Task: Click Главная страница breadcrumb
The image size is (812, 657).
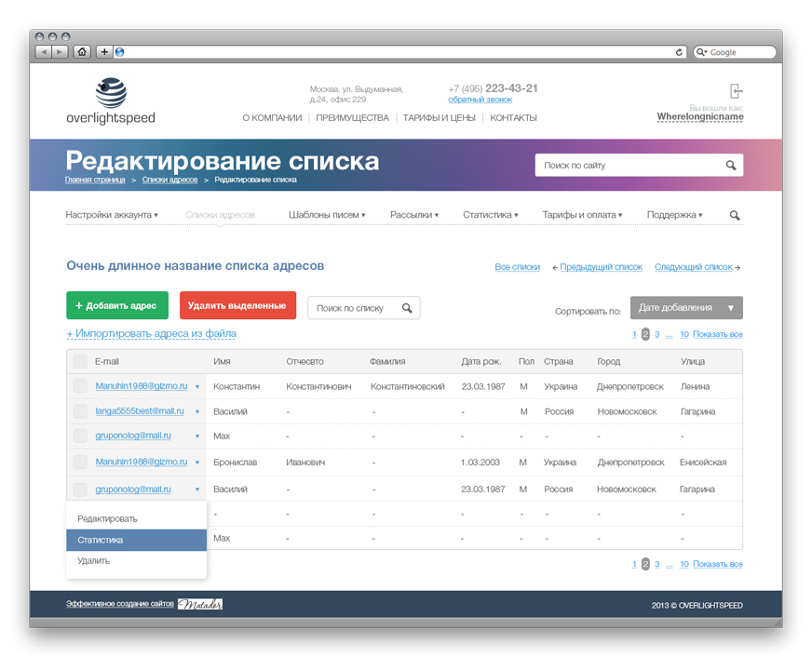Action: [95, 180]
